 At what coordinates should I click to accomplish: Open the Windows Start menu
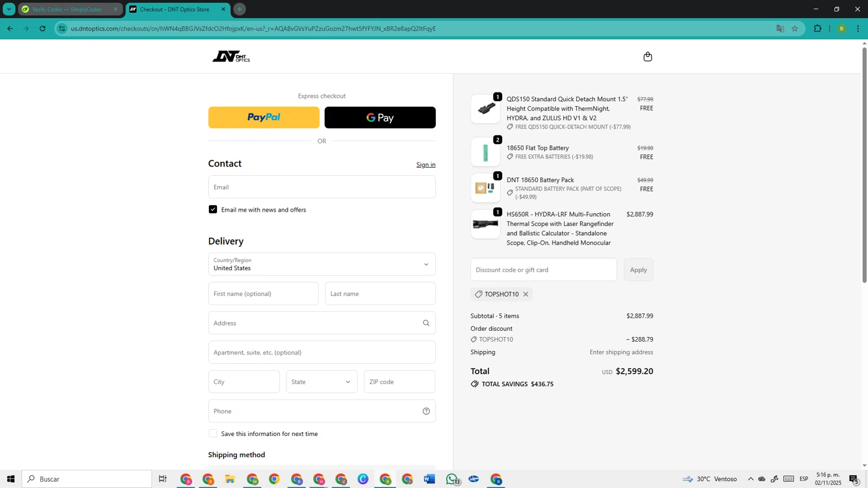[x=10, y=479]
